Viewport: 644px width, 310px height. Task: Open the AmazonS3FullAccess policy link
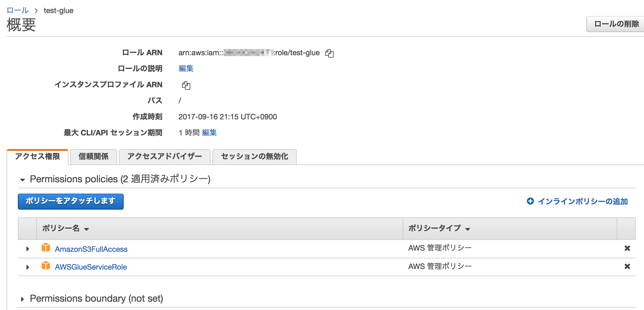91,249
